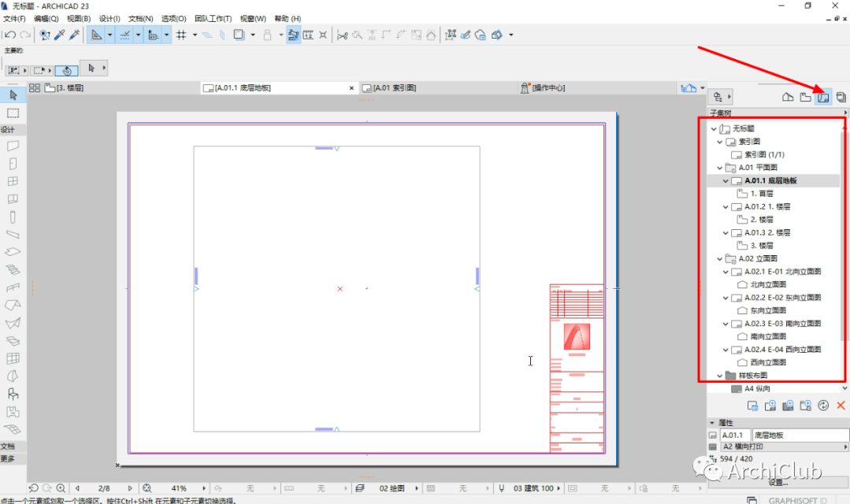Toggle the grid snap hash icon
Viewport: 850px width, 504px height.
point(181,35)
